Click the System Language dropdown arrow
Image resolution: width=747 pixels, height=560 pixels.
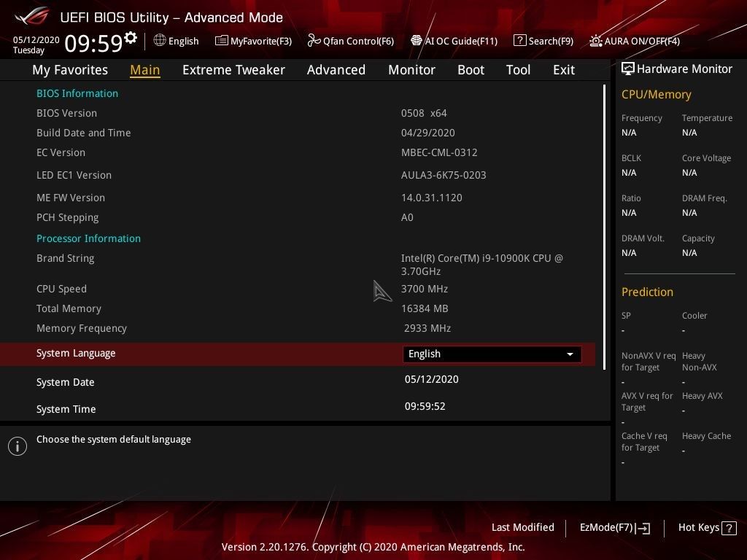coord(570,354)
